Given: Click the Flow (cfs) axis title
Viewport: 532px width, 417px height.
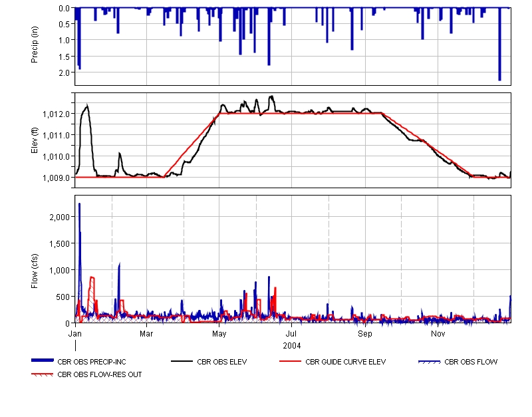Looking at the screenshot, I should click(x=35, y=271).
